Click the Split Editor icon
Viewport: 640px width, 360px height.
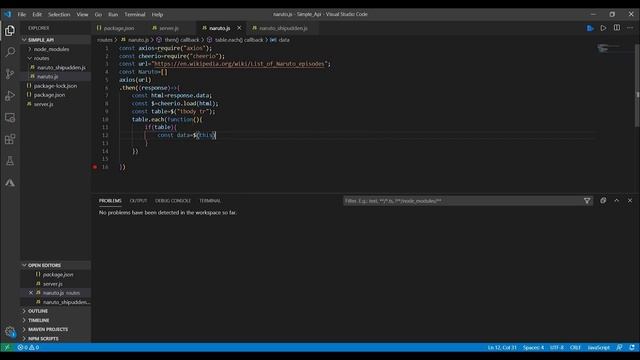tap(617, 28)
